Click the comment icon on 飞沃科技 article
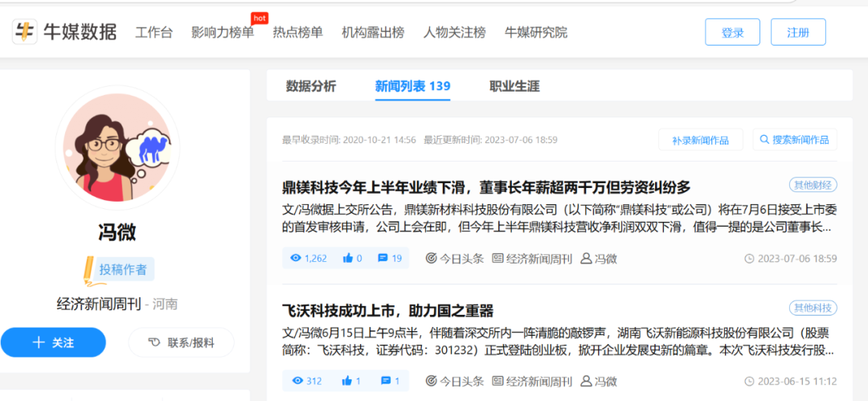The width and height of the screenshot is (868, 401). (386, 380)
